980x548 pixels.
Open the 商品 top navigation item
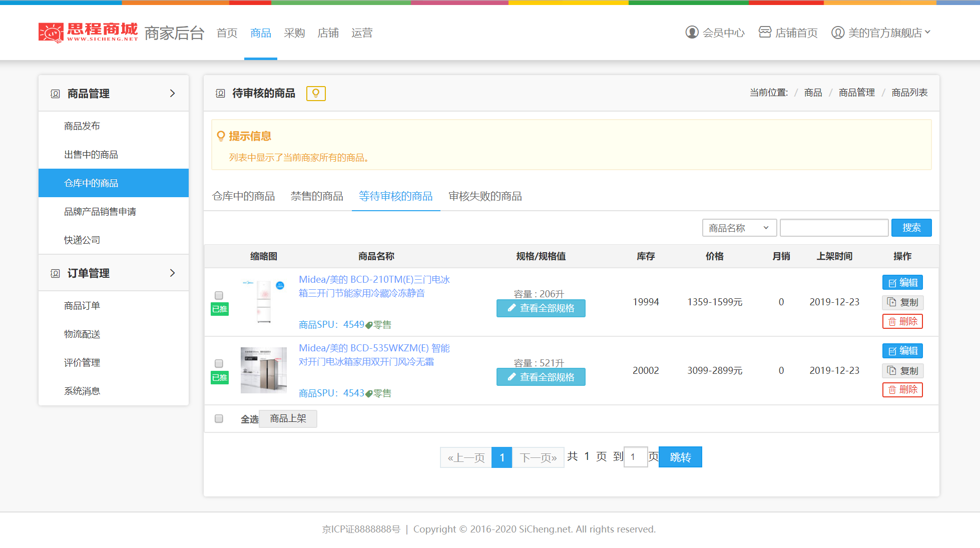click(x=261, y=33)
